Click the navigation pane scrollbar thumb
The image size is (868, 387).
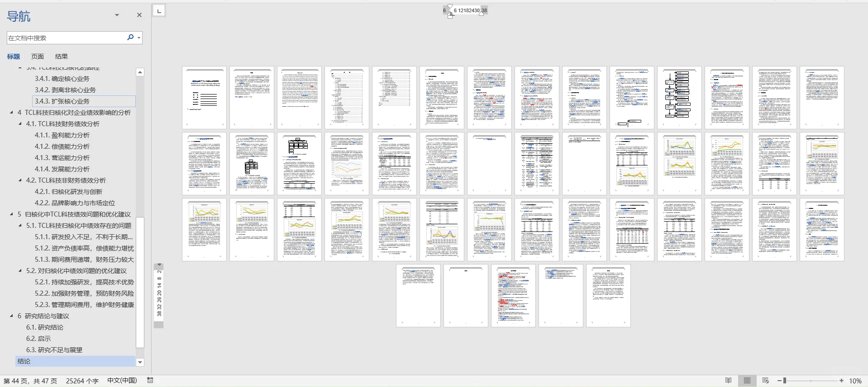140,283
